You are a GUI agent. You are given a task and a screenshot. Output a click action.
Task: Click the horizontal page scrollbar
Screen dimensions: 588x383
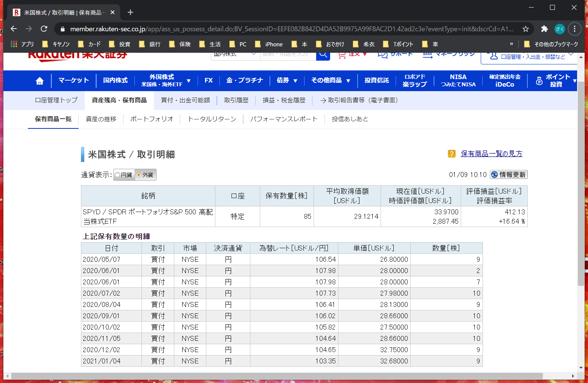pyautogui.click(x=277, y=376)
